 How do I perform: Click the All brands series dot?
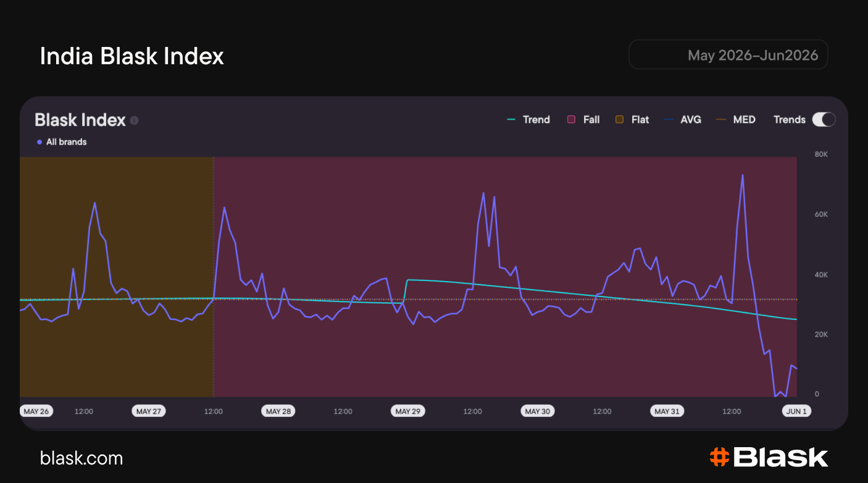[40, 142]
